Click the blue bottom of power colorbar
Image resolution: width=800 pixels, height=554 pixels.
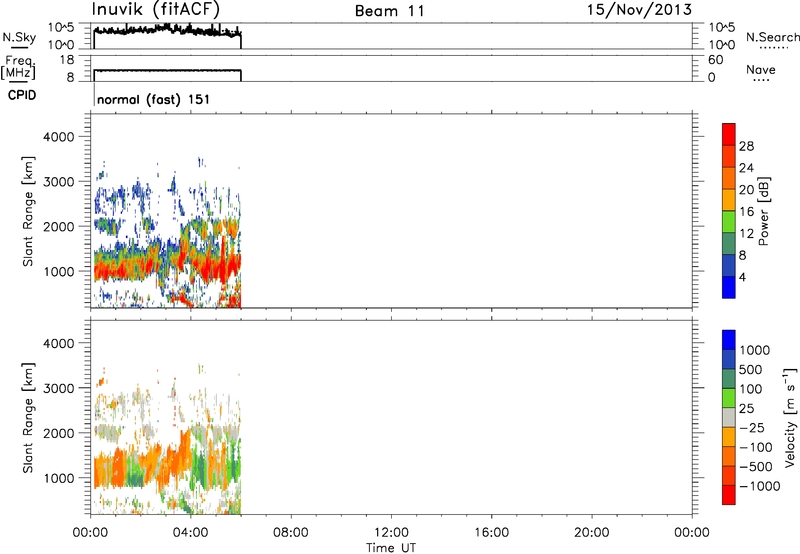(x=729, y=287)
